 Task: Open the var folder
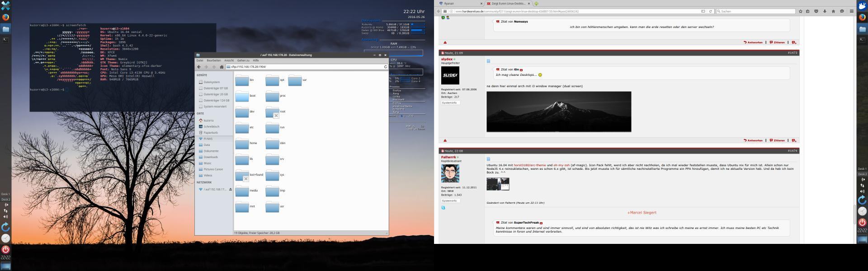click(295, 80)
